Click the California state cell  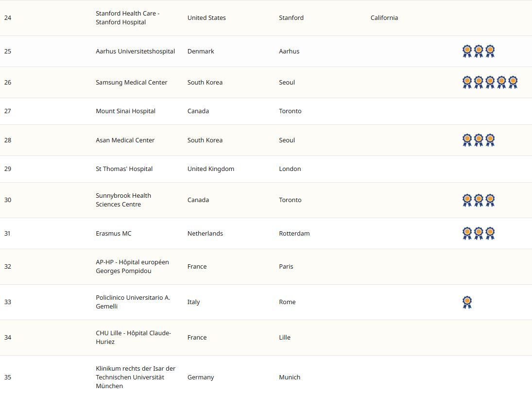[x=384, y=18]
